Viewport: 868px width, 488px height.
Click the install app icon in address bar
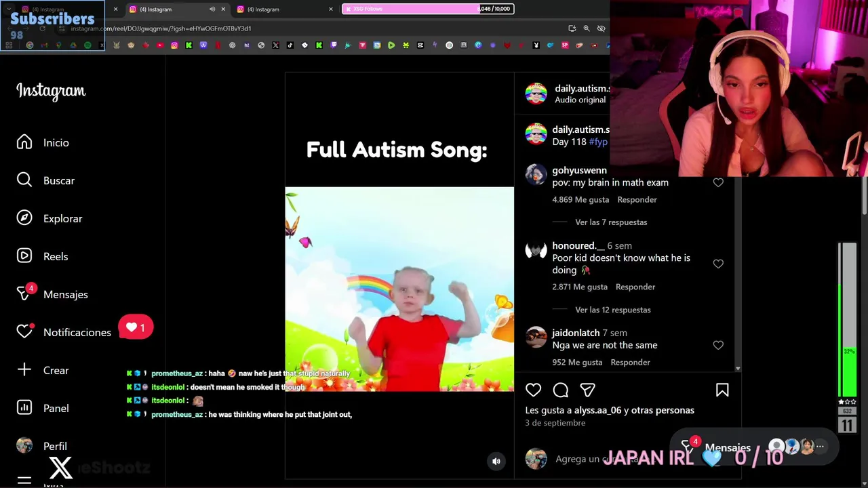coord(572,28)
